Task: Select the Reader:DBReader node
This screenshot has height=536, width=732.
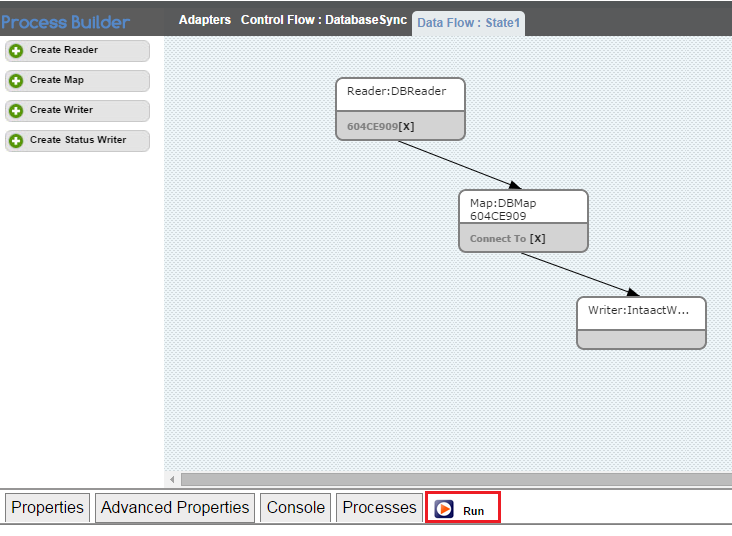Action: [400, 92]
